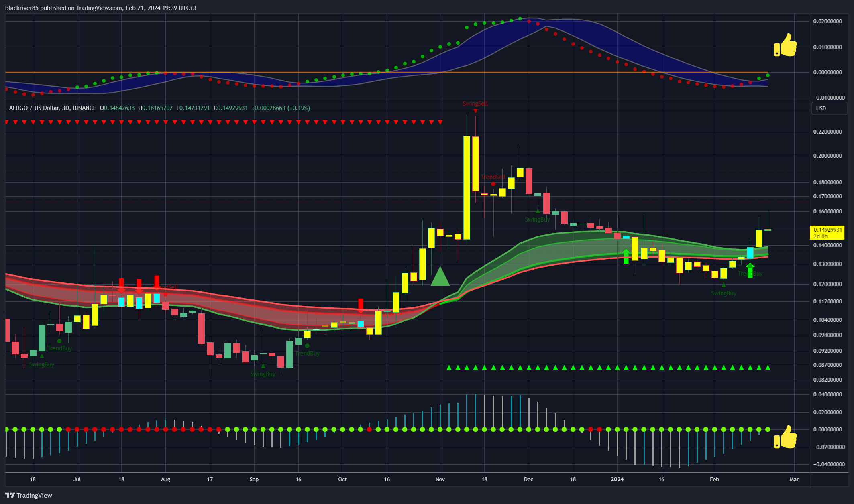This screenshot has width=854, height=504.
Task: Select the large green triangle near November
Action: 440,276
